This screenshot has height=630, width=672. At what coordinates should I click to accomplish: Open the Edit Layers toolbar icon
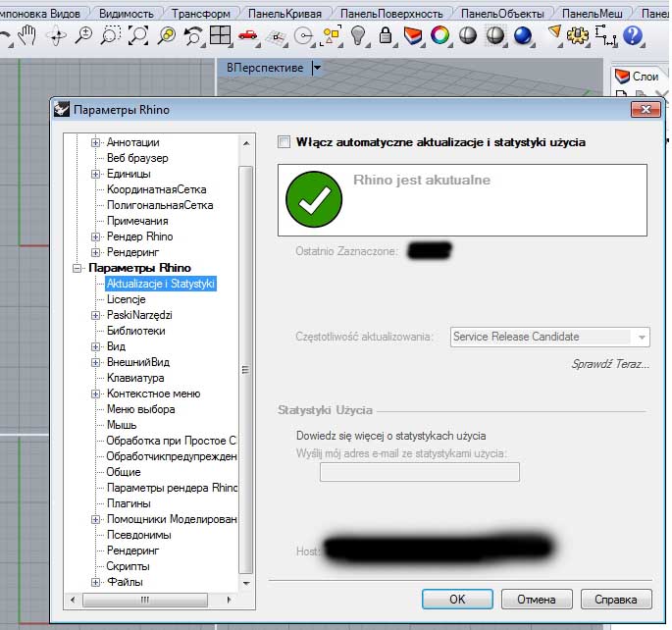[413, 35]
